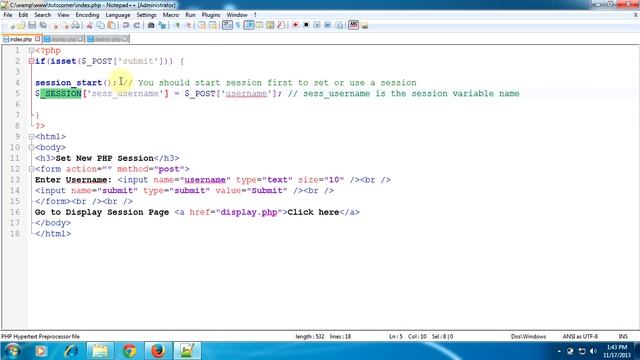Click 'display.php' in the href on line 16
The height and width of the screenshot is (360, 640).
(249, 212)
